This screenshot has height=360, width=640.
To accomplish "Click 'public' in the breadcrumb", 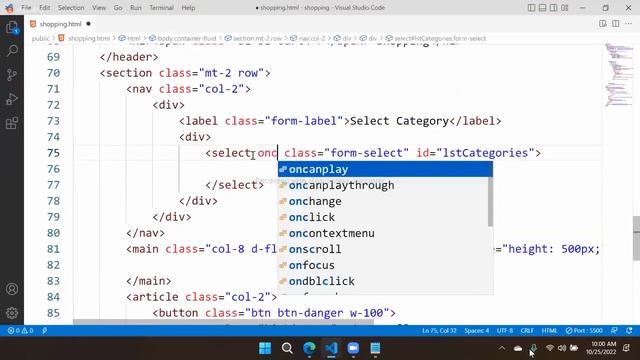I will click(x=40, y=38).
